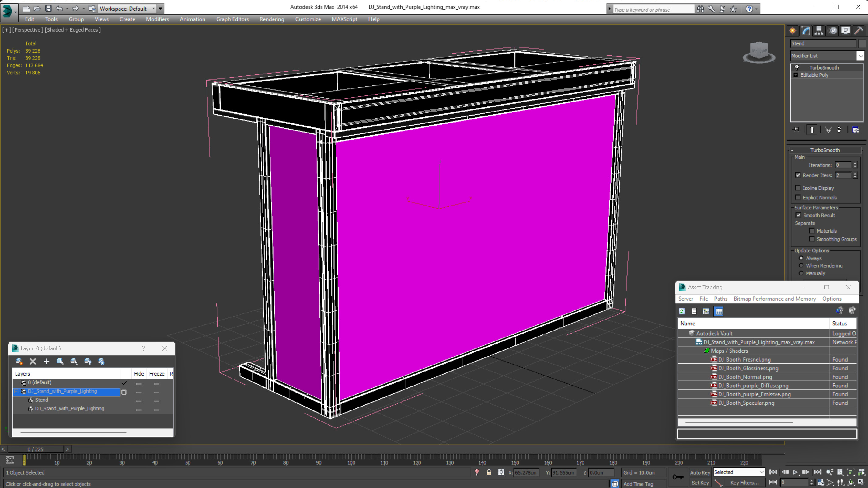Open the Rendering menu
This screenshot has height=488, width=868.
(272, 19)
